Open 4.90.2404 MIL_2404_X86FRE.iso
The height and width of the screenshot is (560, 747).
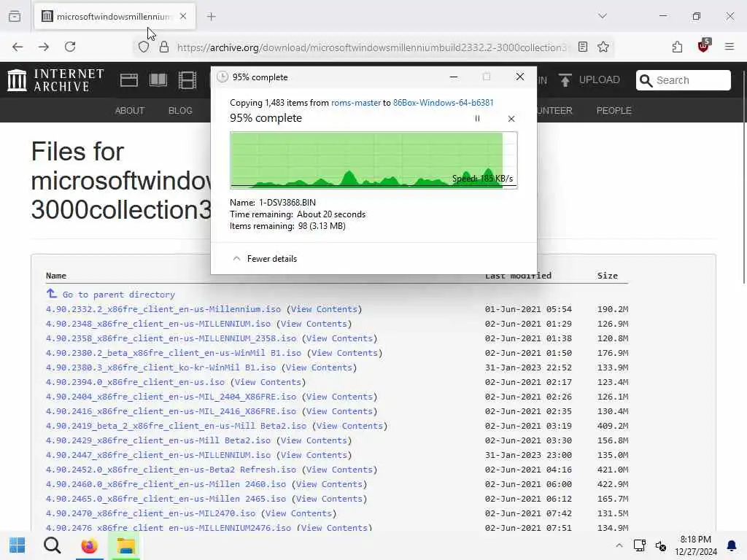(x=171, y=397)
